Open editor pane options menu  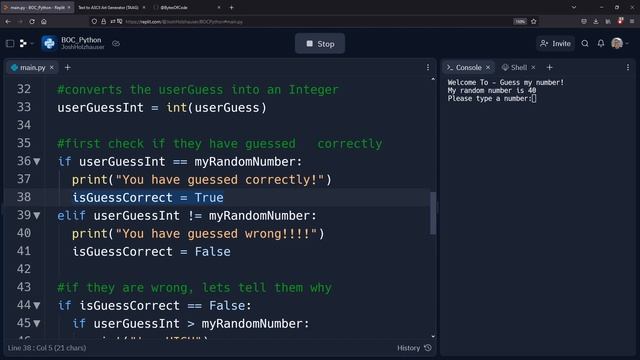pyautogui.click(x=428, y=67)
